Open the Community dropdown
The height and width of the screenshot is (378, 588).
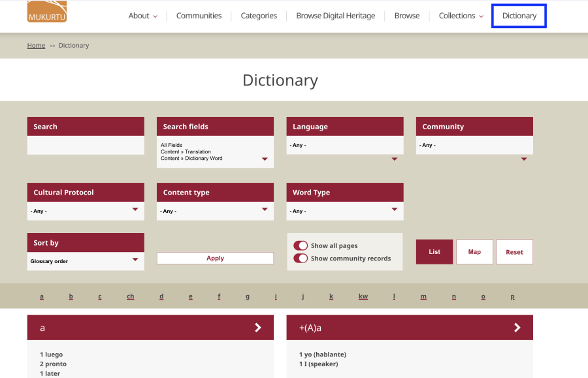(x=474, y=145)
